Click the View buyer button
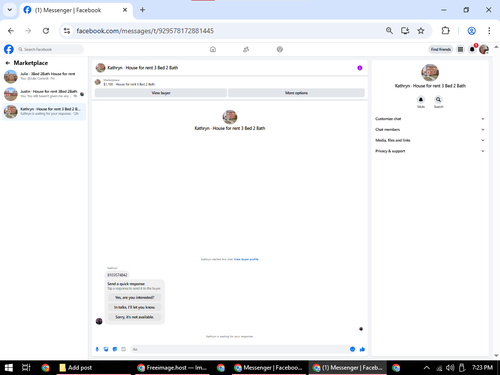Image resolution: width=500 pixels, height=375 pixels. click(x=161, y=93)
